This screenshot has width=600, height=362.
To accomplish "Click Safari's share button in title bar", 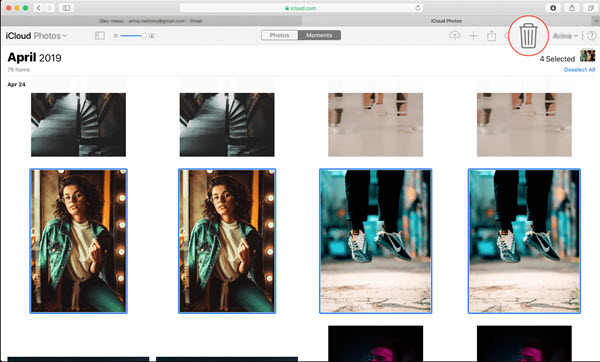I will point(572,8).
